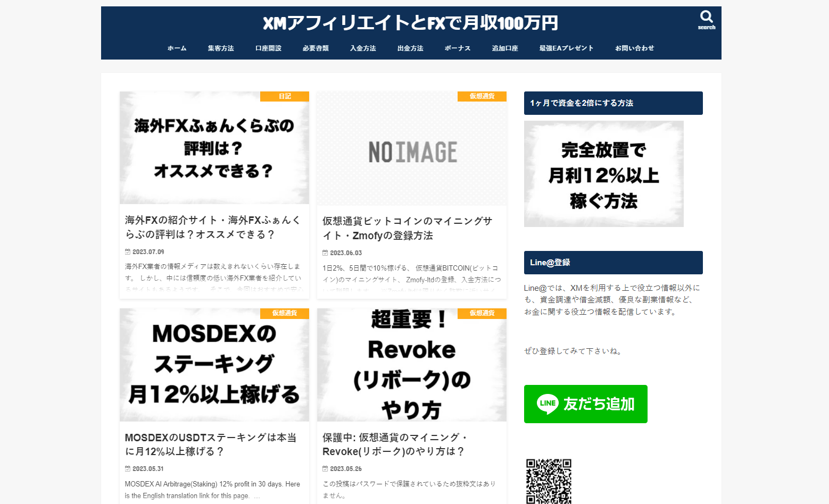Viewport: 829px width, 504px height.
Task: Click the LINE QR code image
Action: pyautogui.click(x=549, y=481)
